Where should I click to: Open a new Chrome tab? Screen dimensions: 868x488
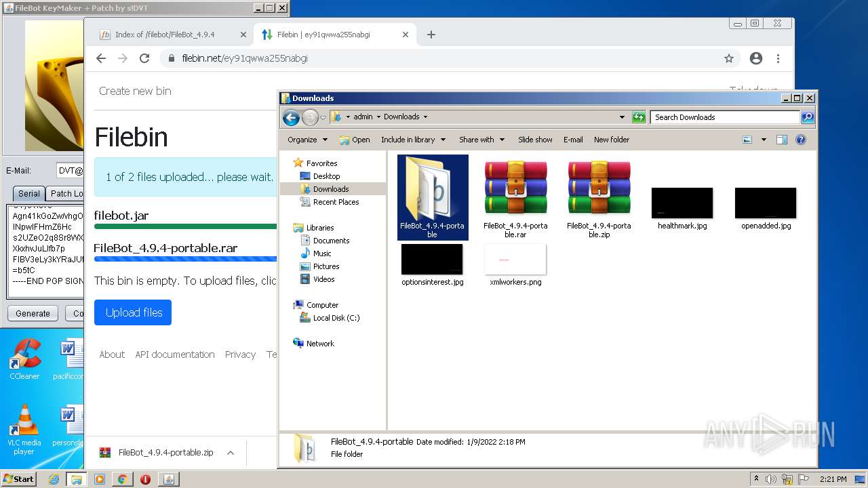(431, 35)
